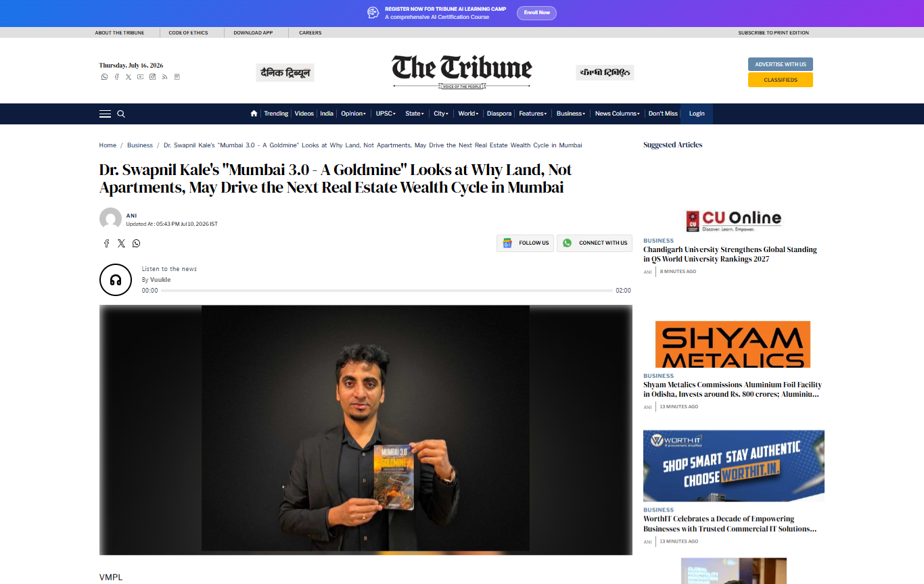
Task: Click the author avatar icon
Action: (x=110, y=219)
